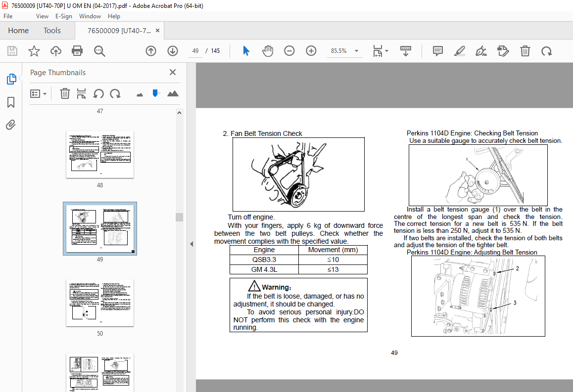Go to previous page arrow
The height and width of the screenshot is (392, 573).
pyautogui.click(x=151, y=51)
